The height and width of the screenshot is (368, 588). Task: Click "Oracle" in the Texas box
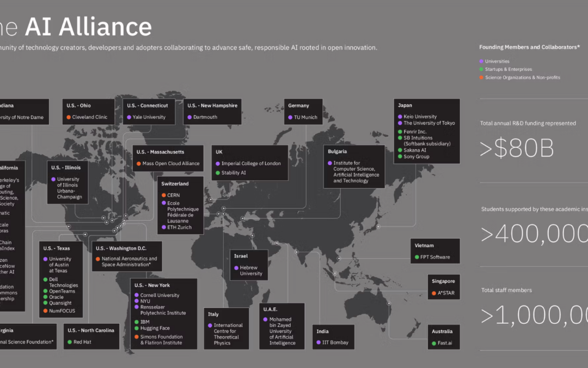(56, 297)
